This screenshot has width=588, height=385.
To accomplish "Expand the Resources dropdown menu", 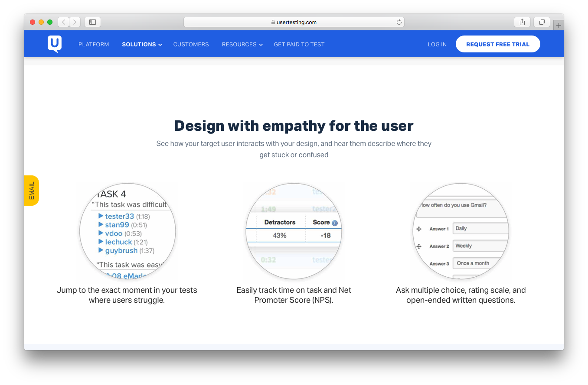I will pyautogui.click(x=242, y=44).
